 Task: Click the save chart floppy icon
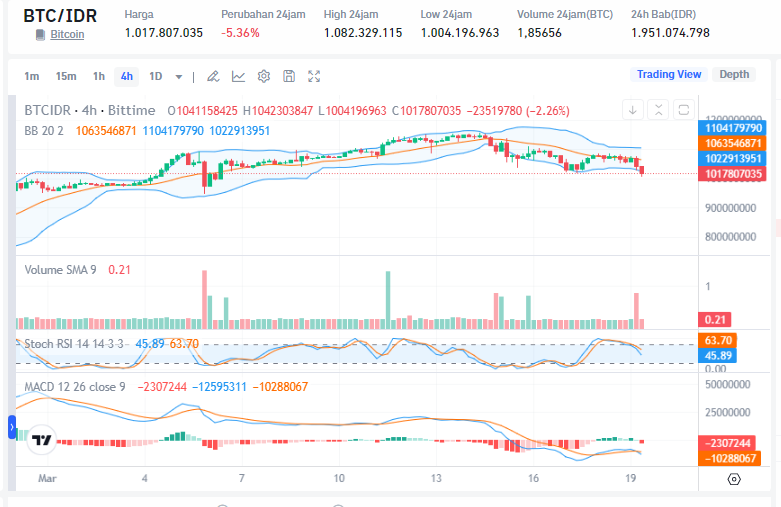[x=289, y=76]
